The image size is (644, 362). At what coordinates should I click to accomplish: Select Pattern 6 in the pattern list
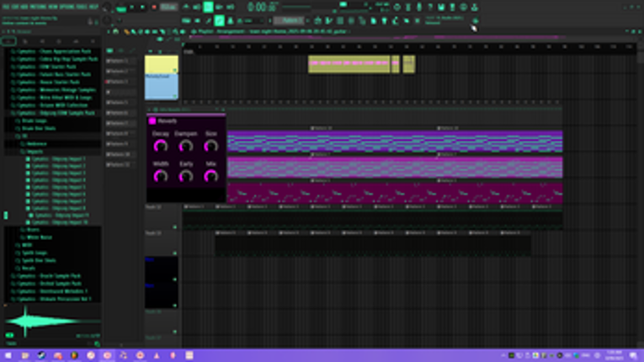click(x=120, y=113)
